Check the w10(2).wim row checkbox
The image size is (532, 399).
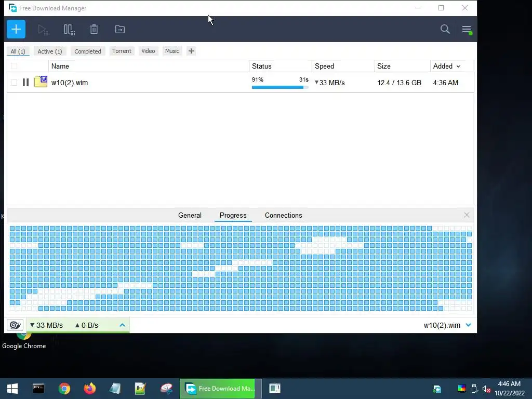tap(14, 83)
